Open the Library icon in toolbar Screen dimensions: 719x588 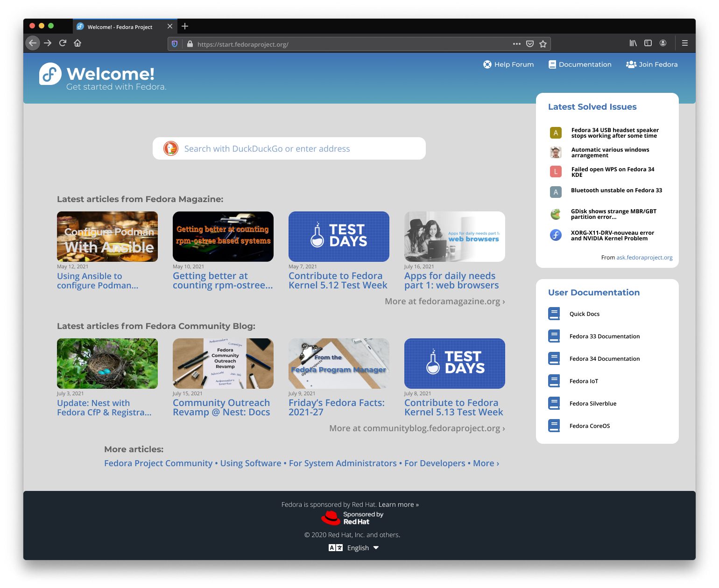(x=633, y=43)
